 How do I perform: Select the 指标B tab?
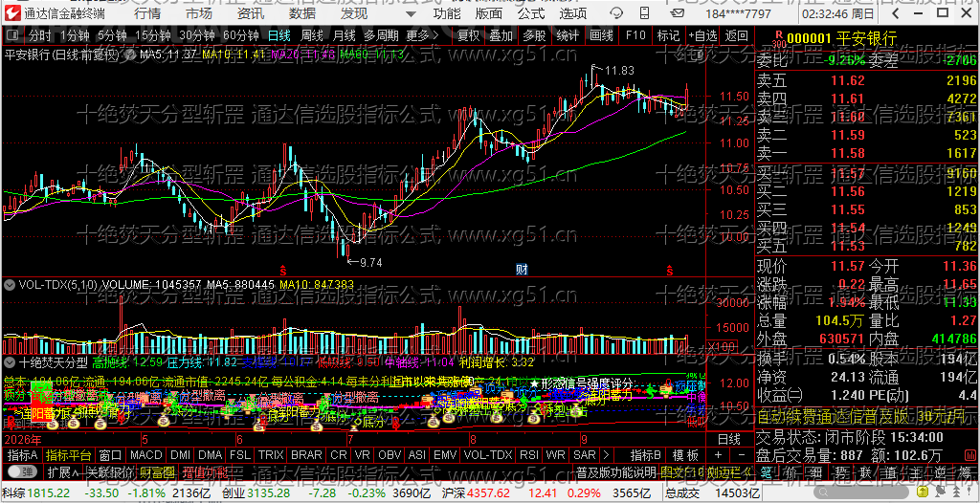(x=645, y=454)
